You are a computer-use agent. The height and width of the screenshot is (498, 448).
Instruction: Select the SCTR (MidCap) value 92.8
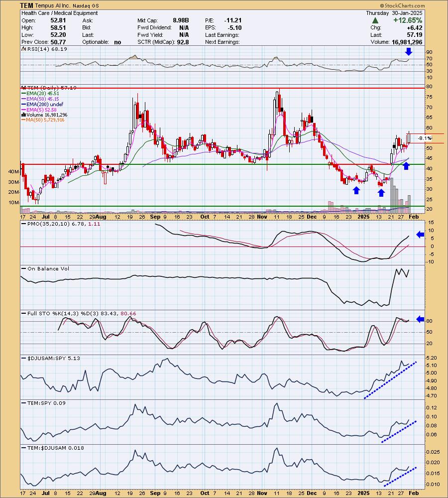click(183, 42)
